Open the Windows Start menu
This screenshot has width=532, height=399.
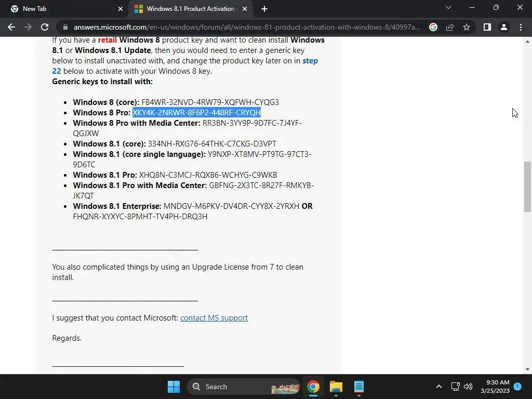click(x=174, y=387)
